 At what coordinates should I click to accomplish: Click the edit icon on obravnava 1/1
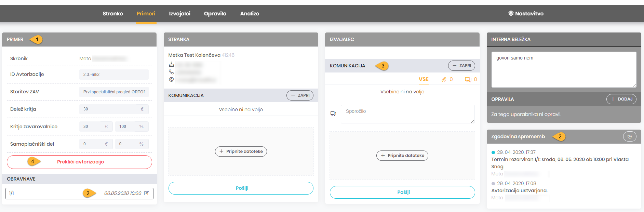pos(146,193)
